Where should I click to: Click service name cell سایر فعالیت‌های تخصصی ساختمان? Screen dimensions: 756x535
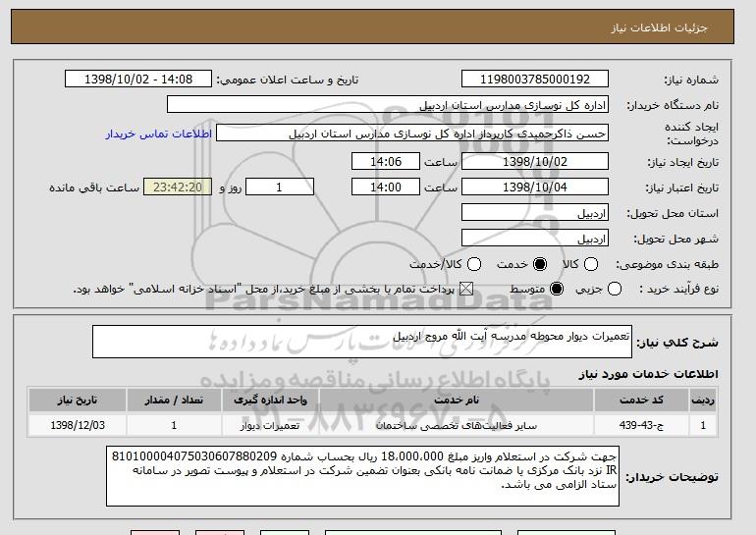coord(457,425)
